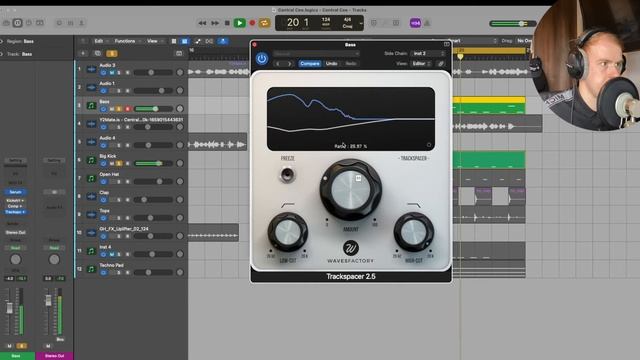Toggle record enable on Bass track
The width and height of the screenshot is (640, 360).
(x=127, y=109)
